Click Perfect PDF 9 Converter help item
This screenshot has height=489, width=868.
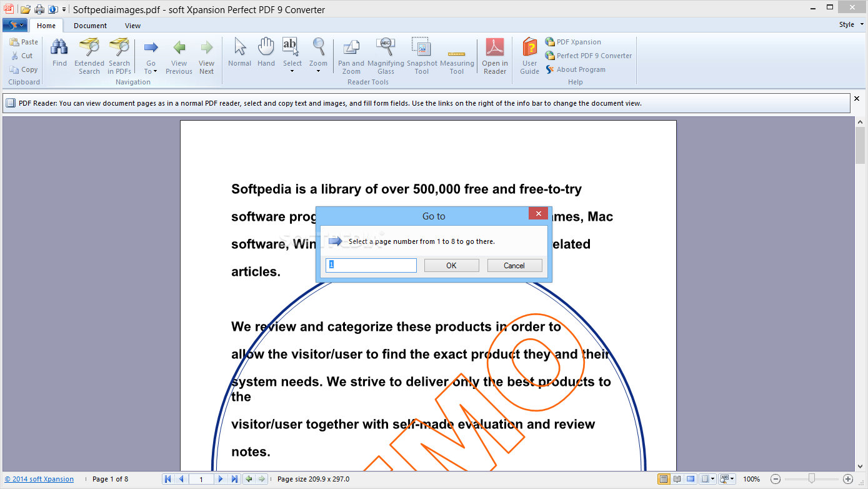[x=589, y=56]
